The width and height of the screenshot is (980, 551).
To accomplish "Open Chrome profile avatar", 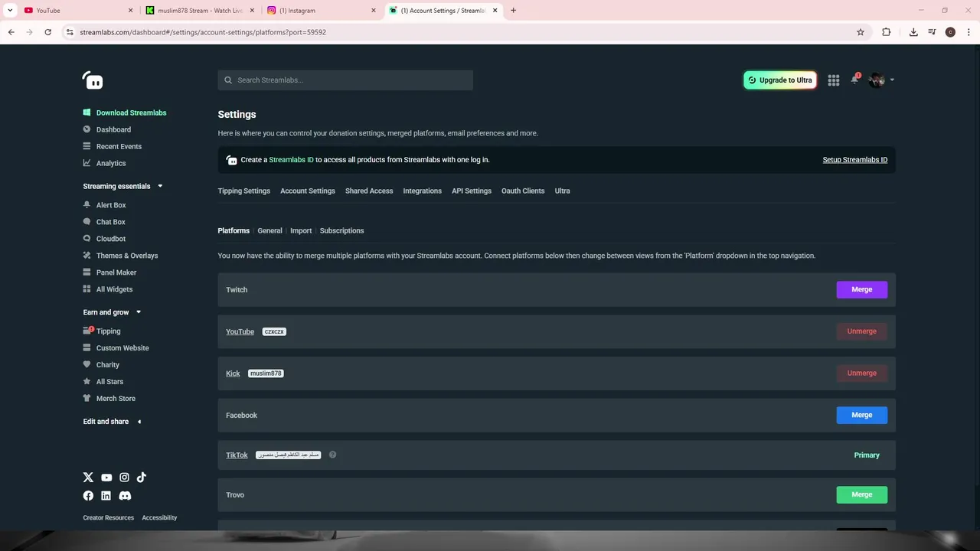I will pyautogui.click(x=950, y=32).
